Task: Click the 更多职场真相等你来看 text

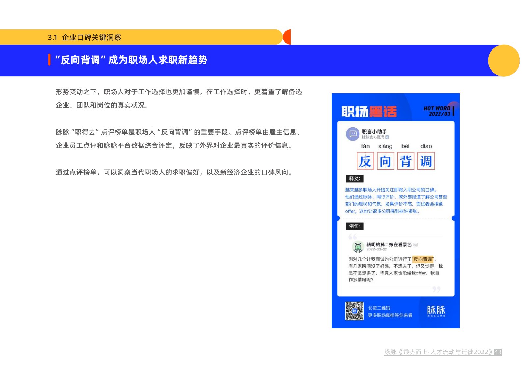Action: [x=390, y=315]
